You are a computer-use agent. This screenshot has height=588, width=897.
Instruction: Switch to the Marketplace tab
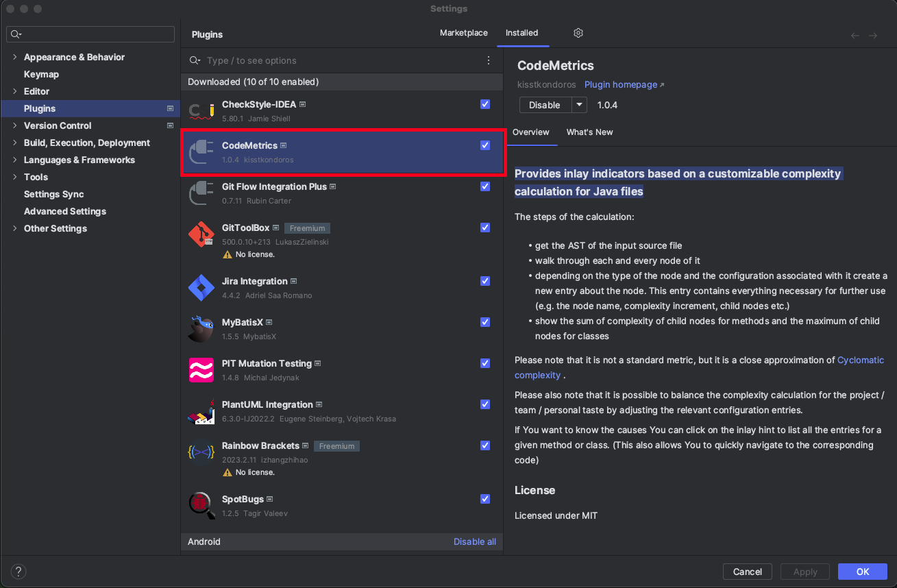464,33
